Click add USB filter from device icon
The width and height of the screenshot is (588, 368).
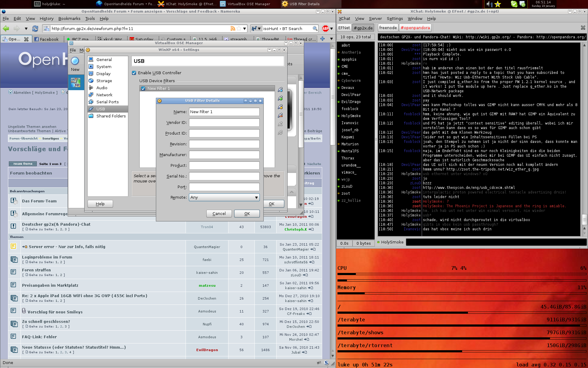[x=280, y=98]
